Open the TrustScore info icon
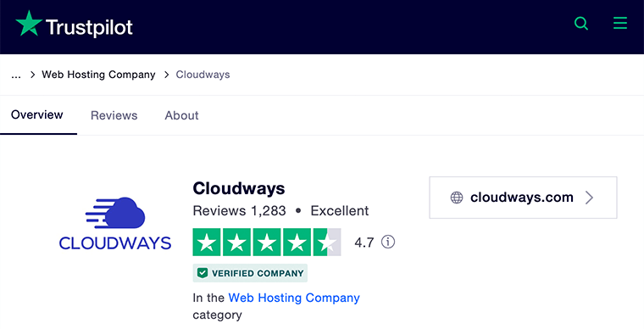The height and width of the screenshot is (329, 644). [388, 242]
